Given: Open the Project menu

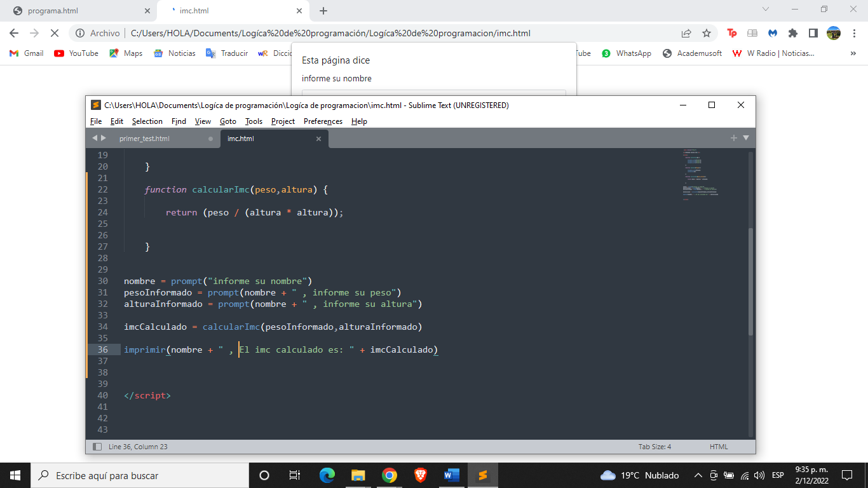Looking at the screenshot, I should pyautogui.click(x=283, y=121).
